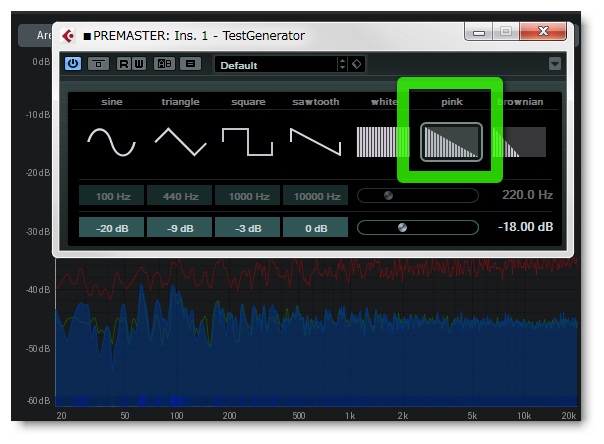Open the Default preset dropdown
Screen dimensions: 604x444
[x=276, y=64]
